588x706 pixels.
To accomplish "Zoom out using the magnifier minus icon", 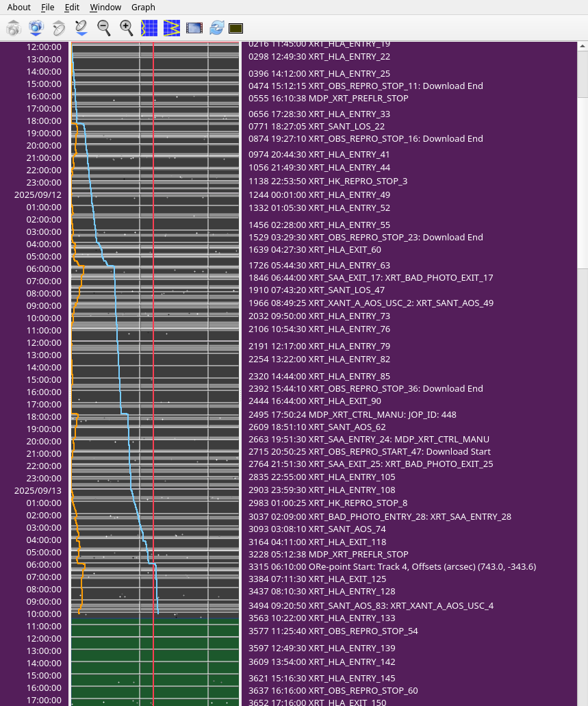I will coord(103,28).
